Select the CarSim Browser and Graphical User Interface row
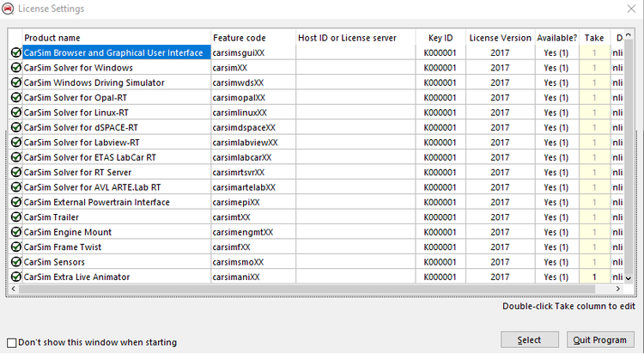Screen dimensions: 644x354 tap(116, 52)
